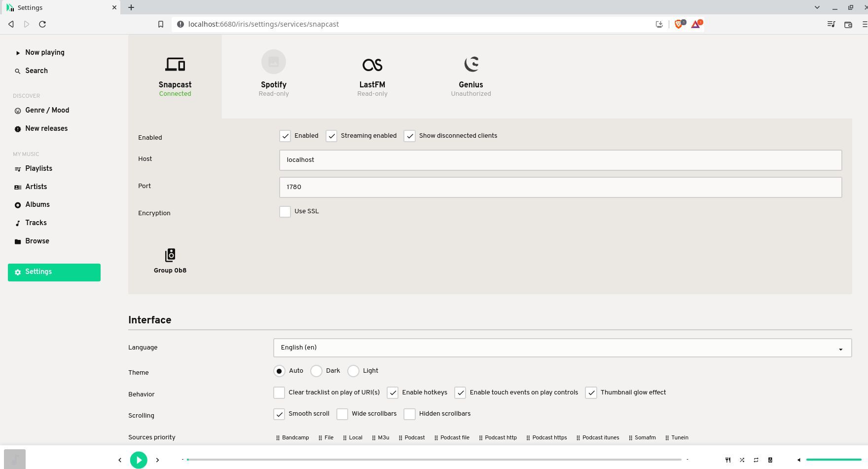Toggle the Smooth scroll checkbox
868x469 pixels.
(x=279, y=414)
